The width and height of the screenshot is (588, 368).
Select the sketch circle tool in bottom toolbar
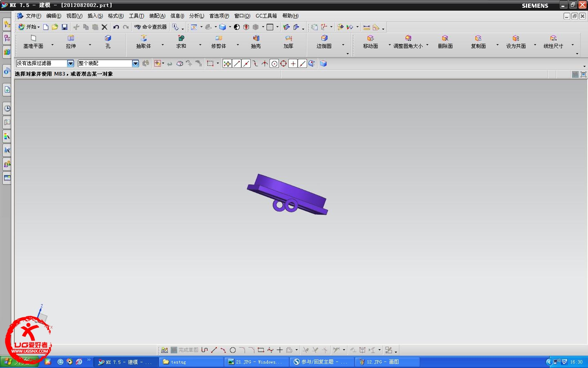(233, 350)
